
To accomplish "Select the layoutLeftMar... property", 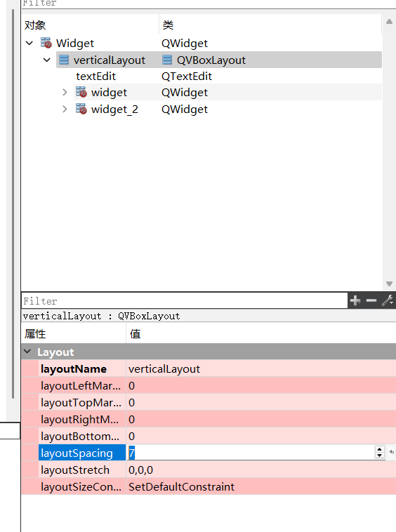I will (81, 386).
